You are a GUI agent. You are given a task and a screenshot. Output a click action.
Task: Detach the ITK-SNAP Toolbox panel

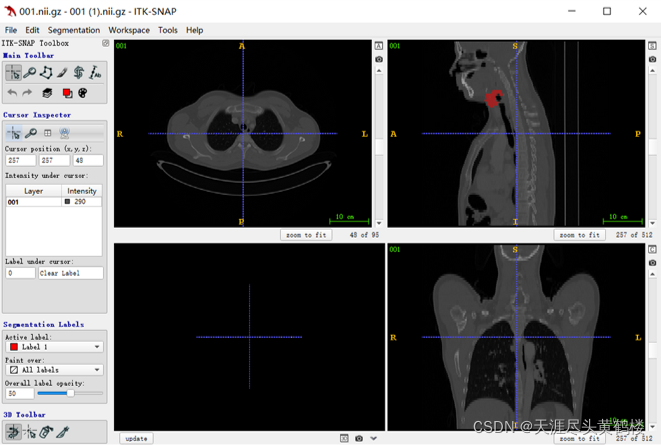[105, 43]
